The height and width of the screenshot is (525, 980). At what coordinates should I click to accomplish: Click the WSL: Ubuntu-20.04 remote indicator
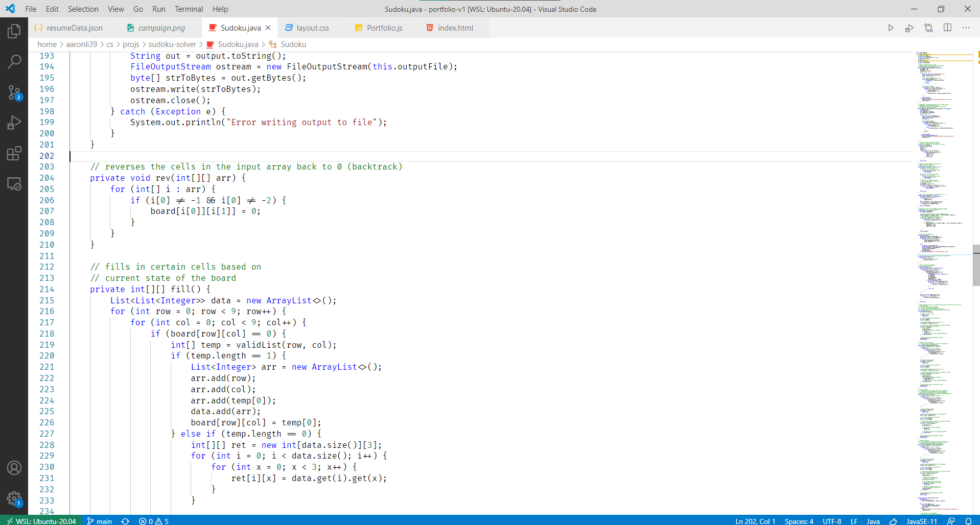[41, 521]
